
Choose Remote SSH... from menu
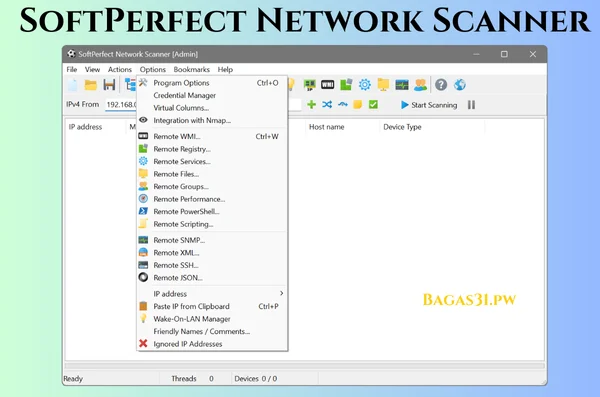[x=212, y=265]
